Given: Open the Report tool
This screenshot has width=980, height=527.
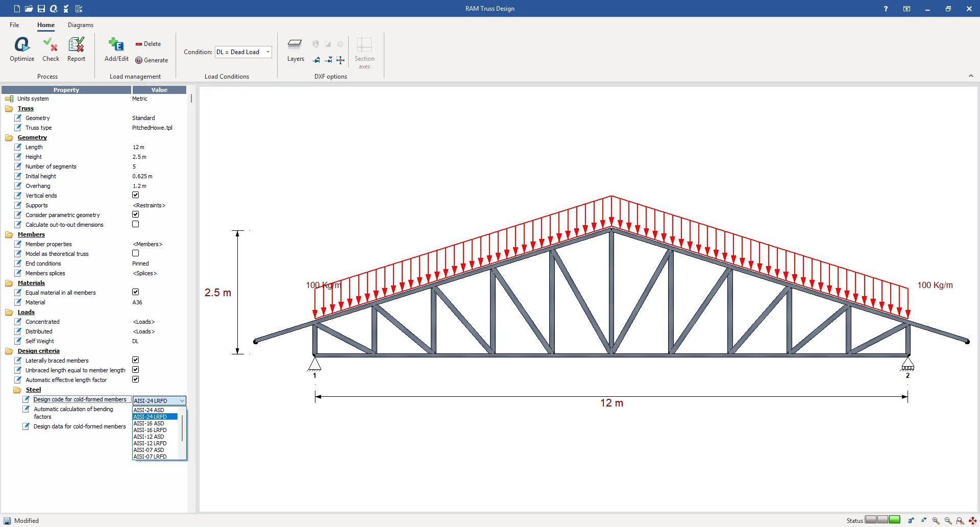Looking at the screenshot, I should [x=76, y=49].
